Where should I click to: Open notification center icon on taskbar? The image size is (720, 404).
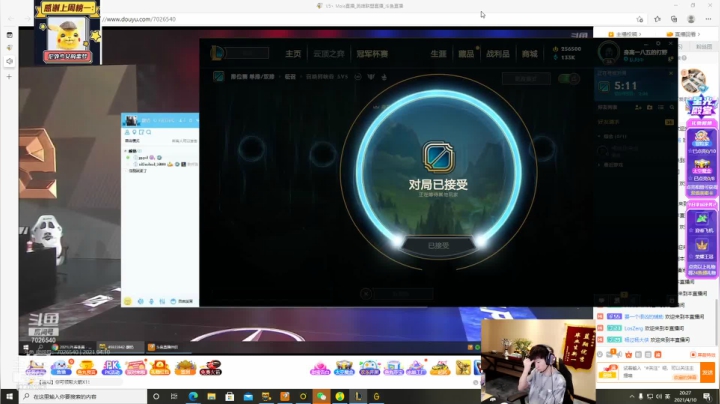click(707, 396)
